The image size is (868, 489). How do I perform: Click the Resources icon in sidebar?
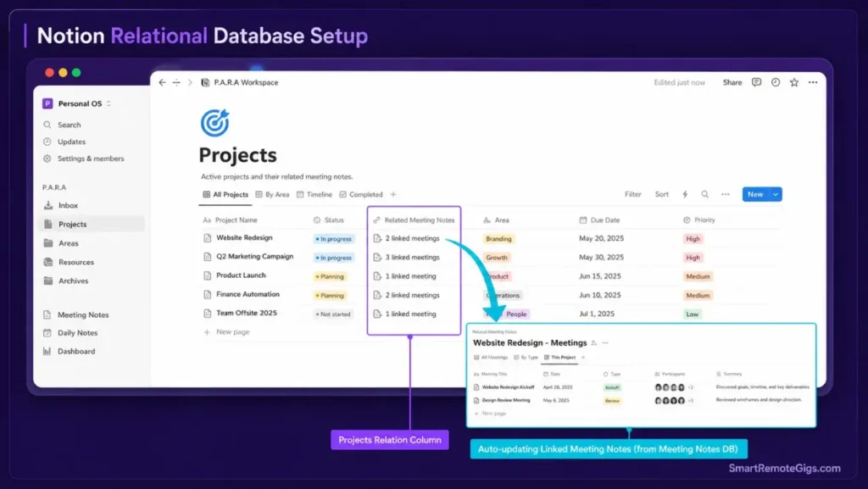click(48, 262)
